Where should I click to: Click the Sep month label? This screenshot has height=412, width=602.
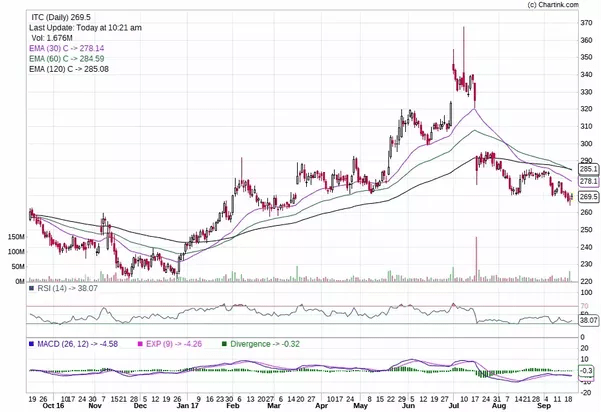[x=544, y=406]
